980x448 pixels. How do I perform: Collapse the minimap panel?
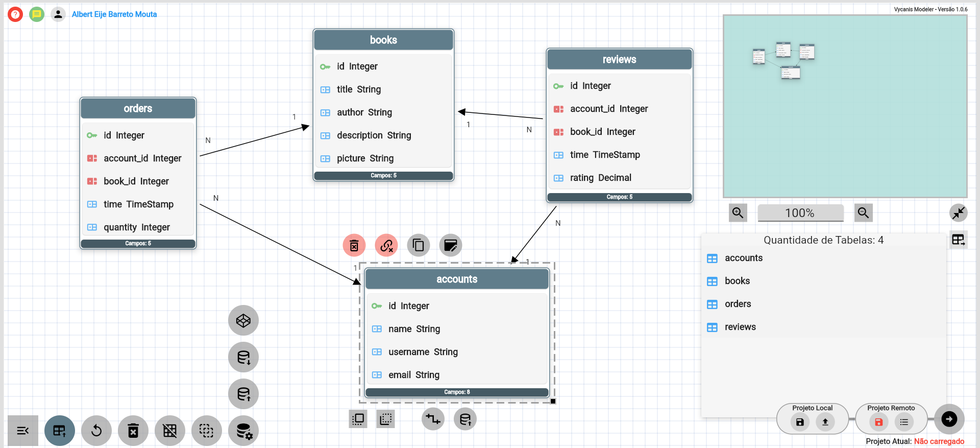[x=958, y=213]
